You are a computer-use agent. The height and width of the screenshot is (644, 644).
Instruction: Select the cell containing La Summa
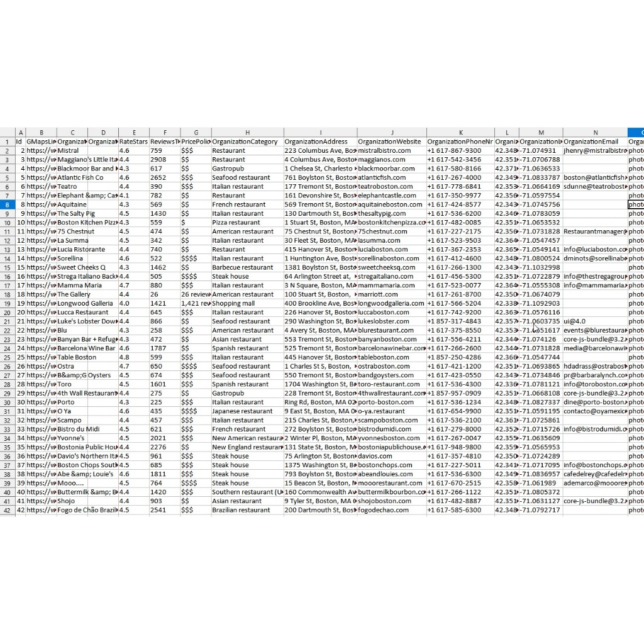(73, 241)
